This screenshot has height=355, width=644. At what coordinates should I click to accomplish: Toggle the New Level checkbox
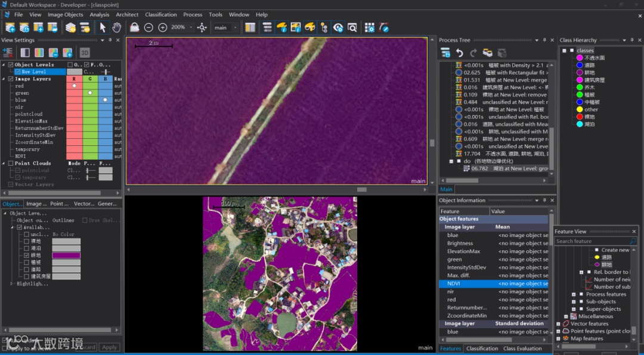click(x=17, y=72)
